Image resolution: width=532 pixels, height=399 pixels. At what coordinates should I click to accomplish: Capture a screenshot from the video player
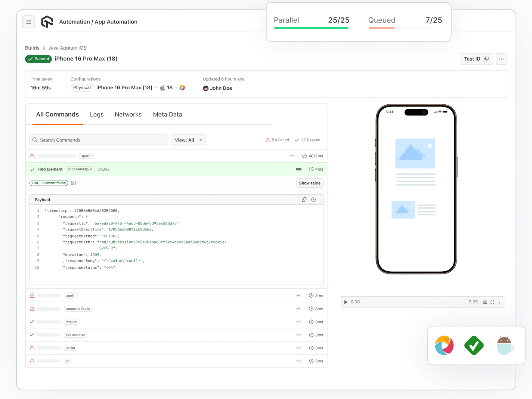(485, 302)
